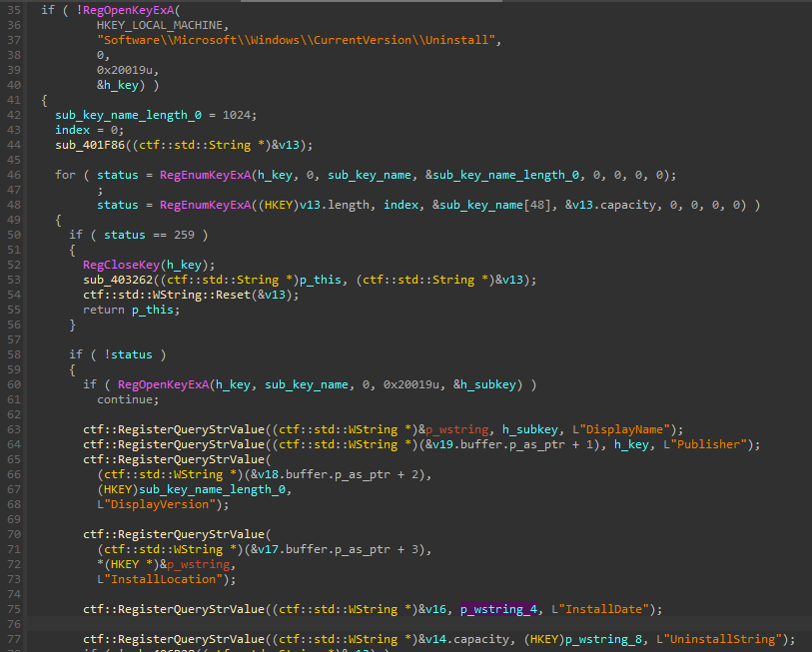Select the 259 status constant
The height and width of the screenshot is (652, 812).
point(184,235)
